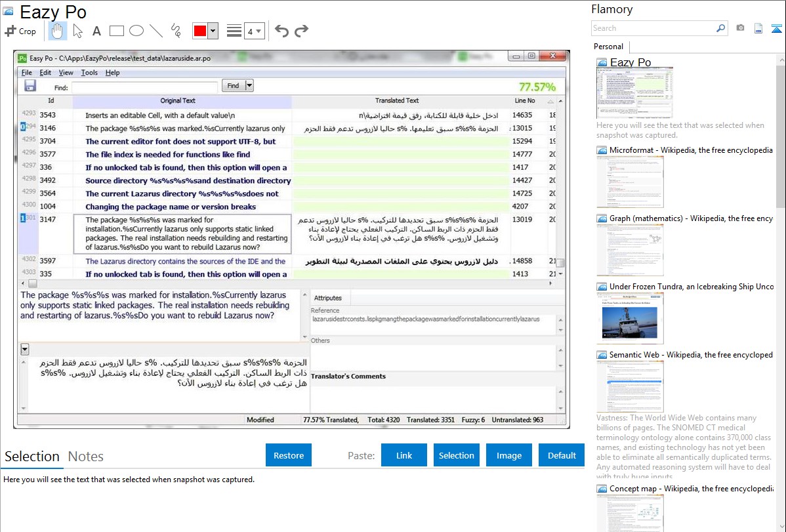Pick the rectangle drawing tool

(x=116, y=31)
